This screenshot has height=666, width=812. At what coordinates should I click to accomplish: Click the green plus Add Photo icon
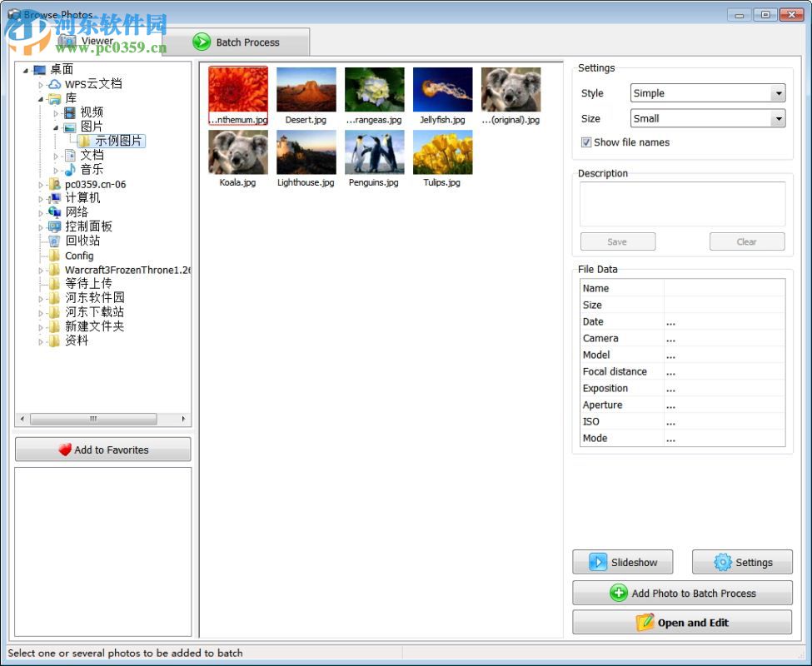click(618, 593)
